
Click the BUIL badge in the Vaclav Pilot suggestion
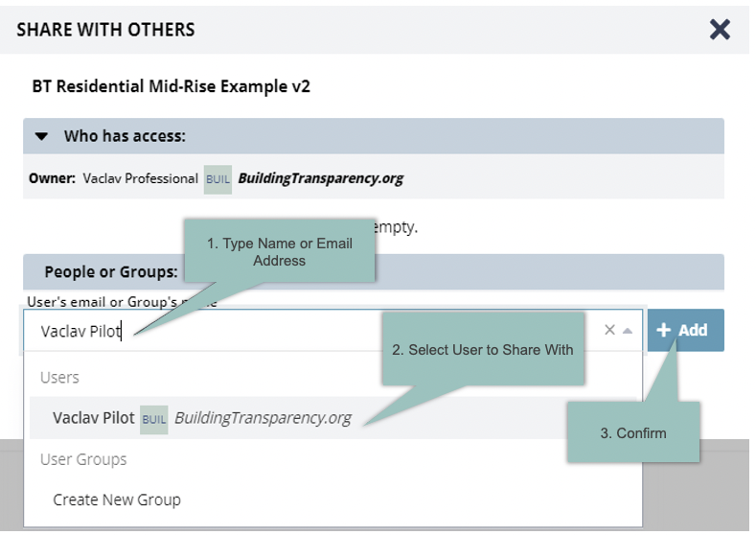point(153,419)
